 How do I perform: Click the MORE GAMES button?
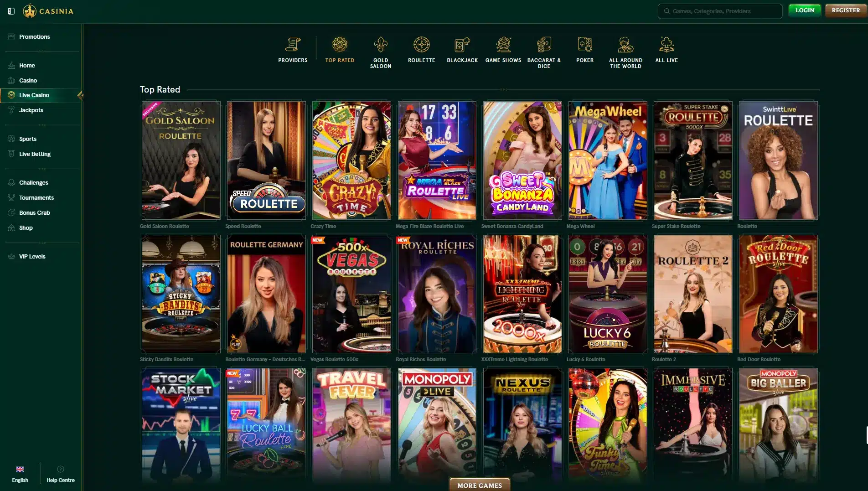480,485
